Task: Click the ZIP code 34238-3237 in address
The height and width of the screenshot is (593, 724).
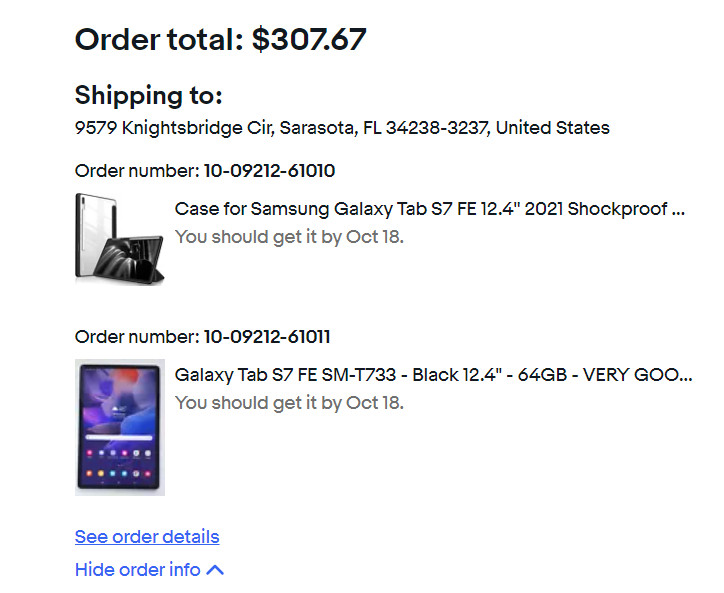Action: 438,128
